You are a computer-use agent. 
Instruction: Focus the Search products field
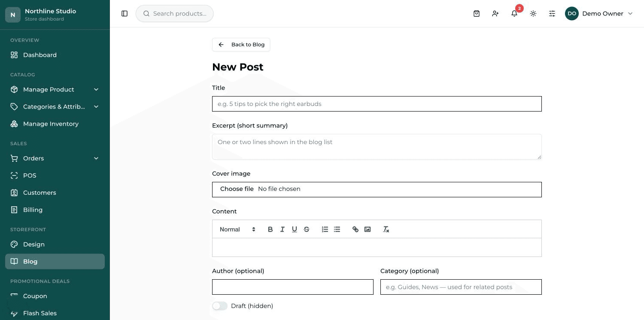coord(175,14)
